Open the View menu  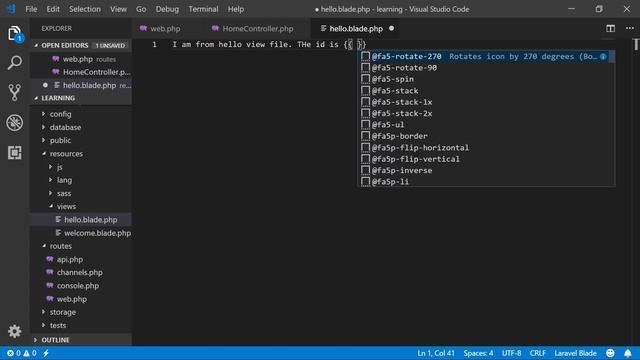point(118,9)
